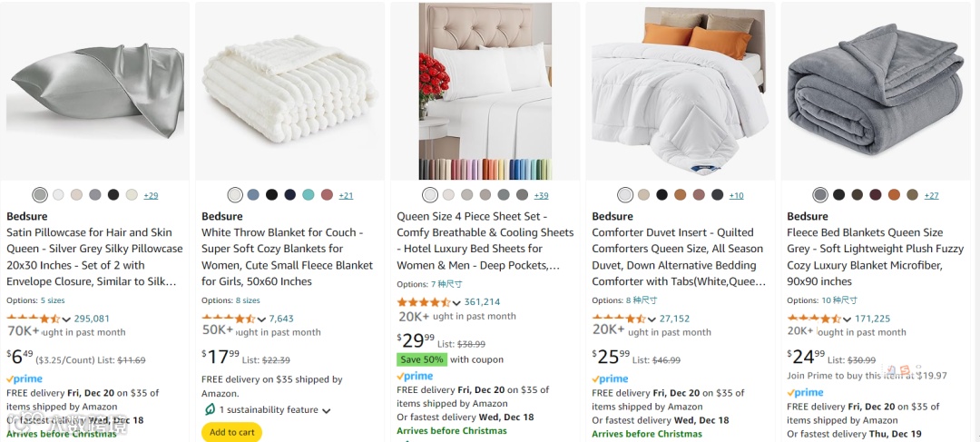The image size is (980, 442).
Task: Open the grey fleece blanket product image
Action: (876, 91)
